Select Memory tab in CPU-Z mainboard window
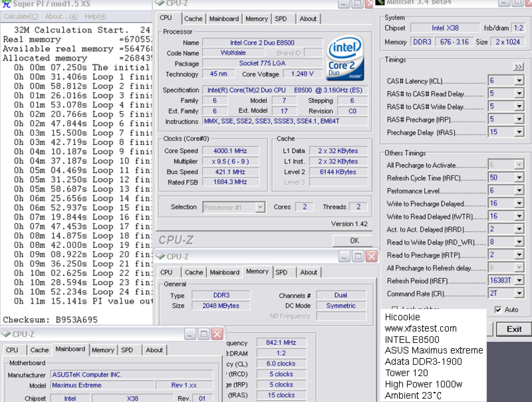 (103, 350)
